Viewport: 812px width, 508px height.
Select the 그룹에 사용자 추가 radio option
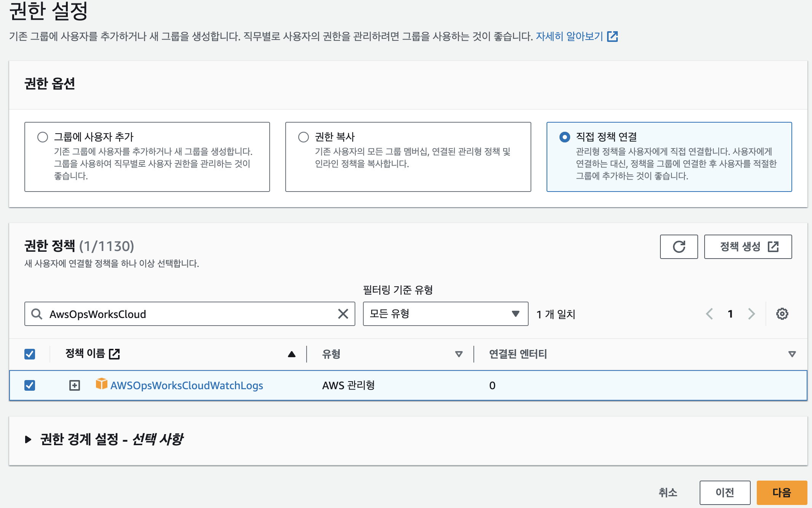click(43, 137)
